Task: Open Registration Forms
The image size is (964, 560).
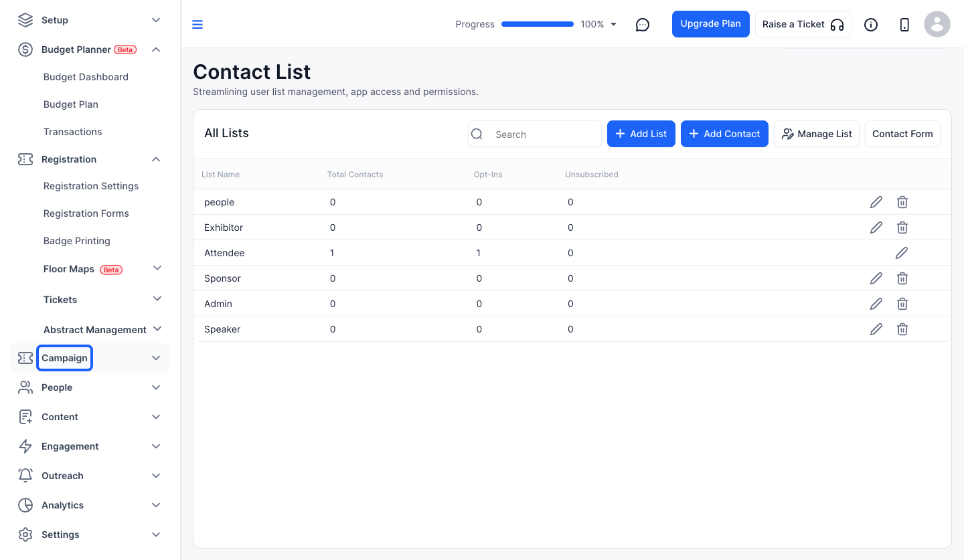Action: tap(86, 213)
